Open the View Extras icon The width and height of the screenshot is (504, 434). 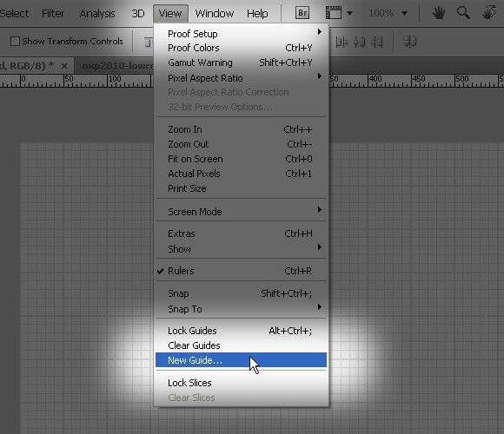334,13
